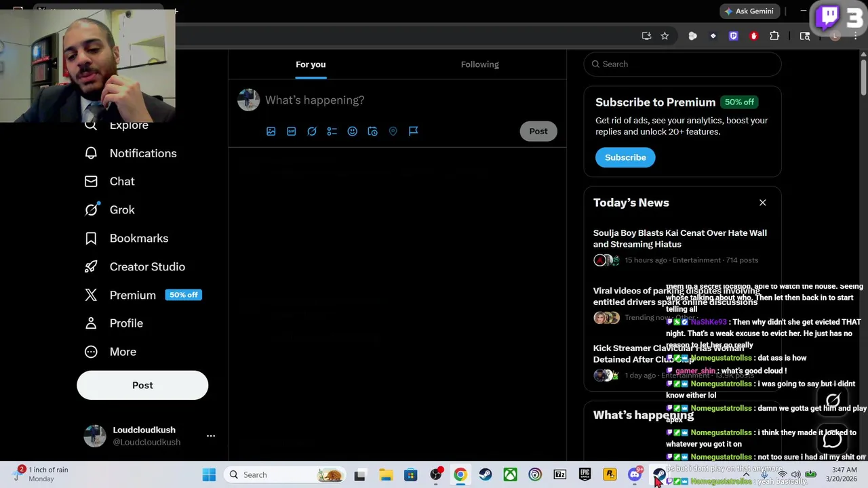Image resolution: width=868 pixels, height=488 pixels.
Task: Open Discord from the taskbar
Action: click(635, 475)
